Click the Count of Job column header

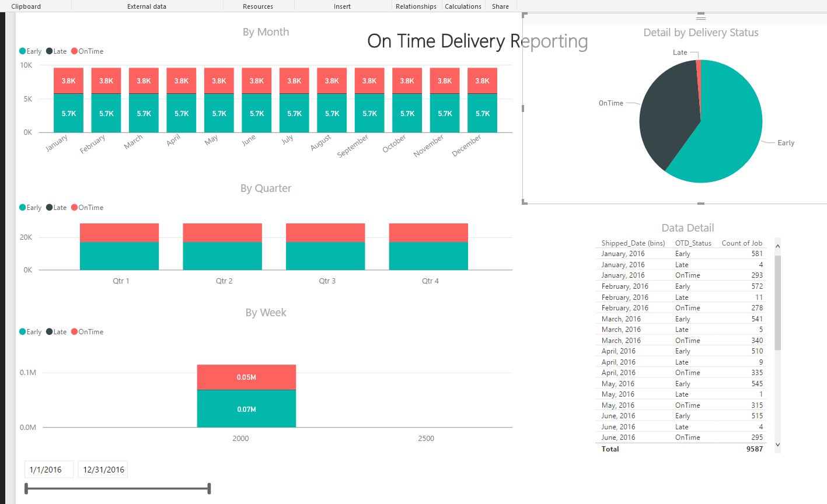click(742, 243)
